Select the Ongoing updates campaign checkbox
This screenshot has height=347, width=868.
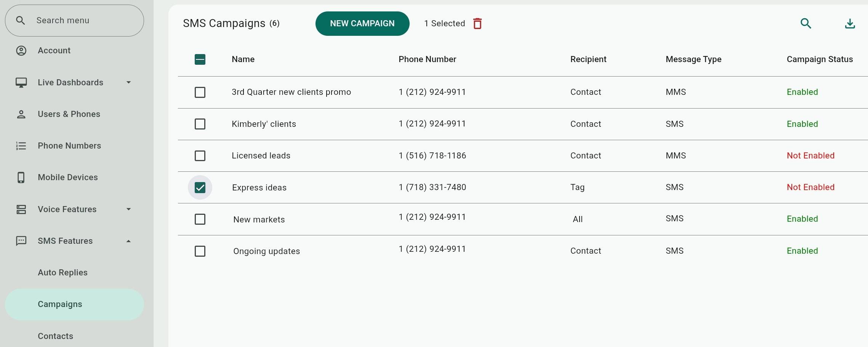click(x=200, y=251)
